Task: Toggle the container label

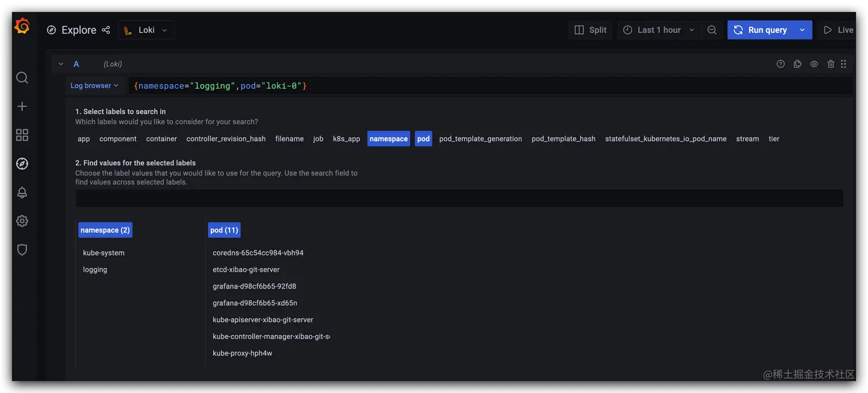Action: tap(161, 139)
